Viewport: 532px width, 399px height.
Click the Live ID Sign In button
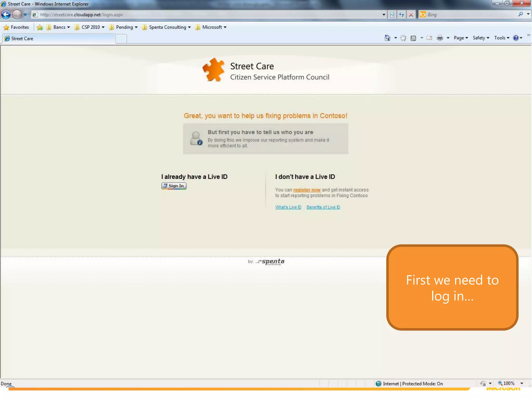pos(174,186)
